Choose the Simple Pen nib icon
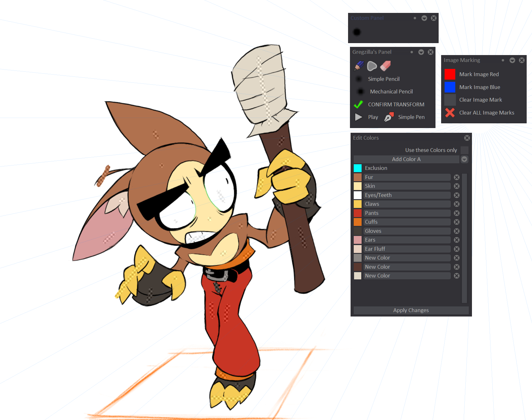Image resolution: width=532 pixels, height=420 pixels. coord(389,117)
